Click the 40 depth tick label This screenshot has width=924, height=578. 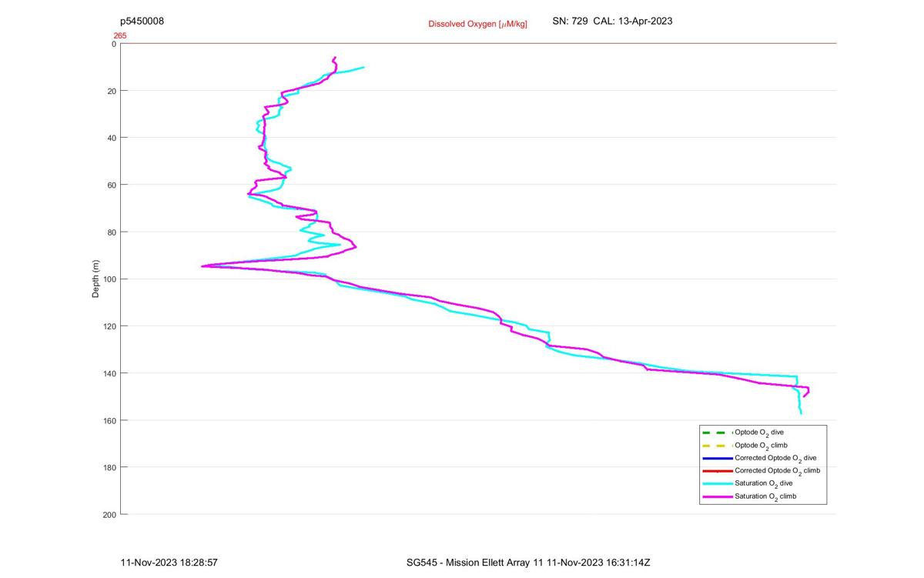pos(112,138)
